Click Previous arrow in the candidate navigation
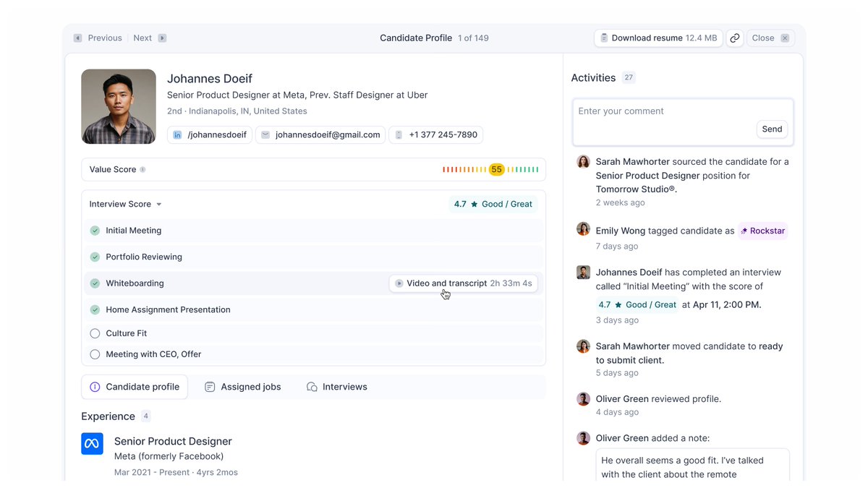The width and height of the screenshot is (868, 488). (77, 37)
